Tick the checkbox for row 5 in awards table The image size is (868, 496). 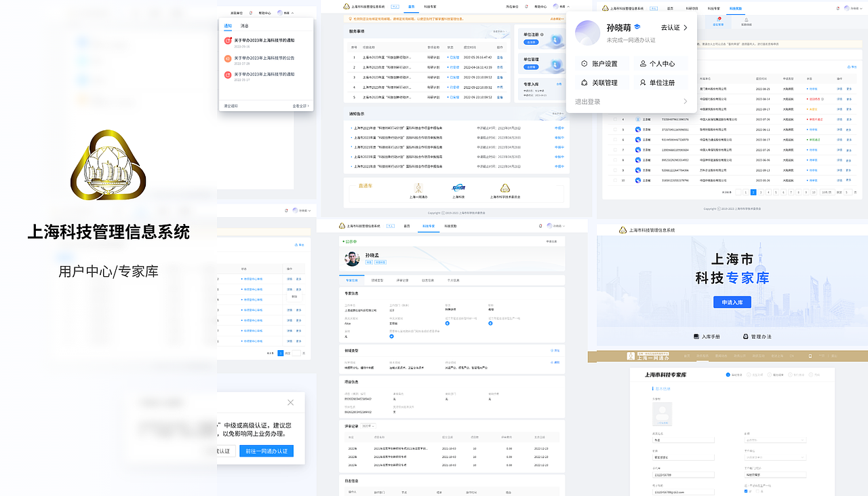pyautogui.click(x=615, y=130)
